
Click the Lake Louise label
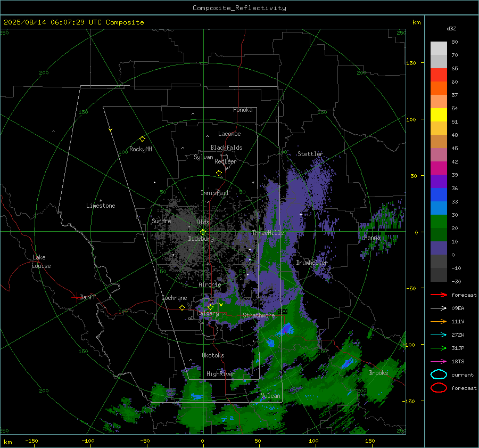click(x=41, y=262)
